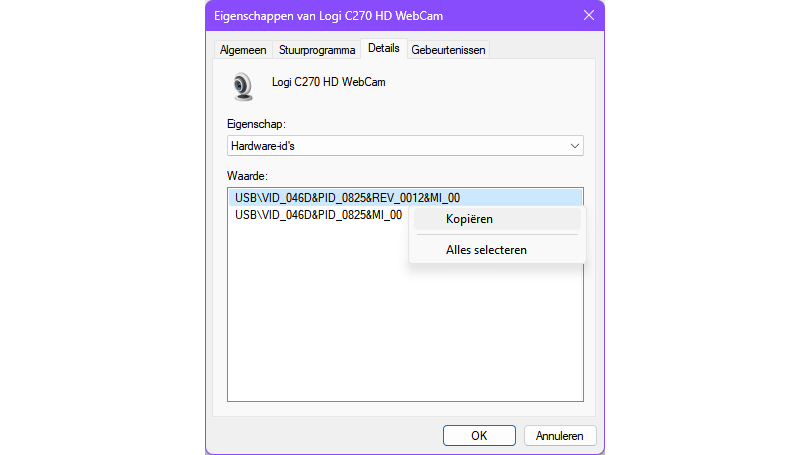
Task: Open the Eigenschap combo box showing Hardware-id's
Action: click(400, 146)
